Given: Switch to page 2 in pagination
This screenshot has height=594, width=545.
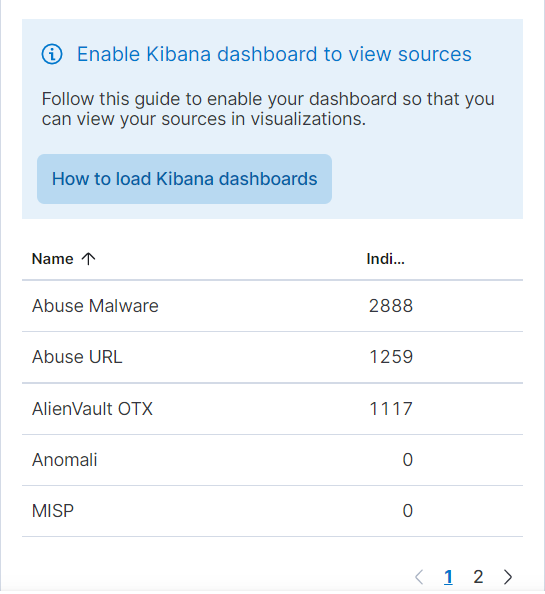Looking at the screenshot, I should [478, 577].
